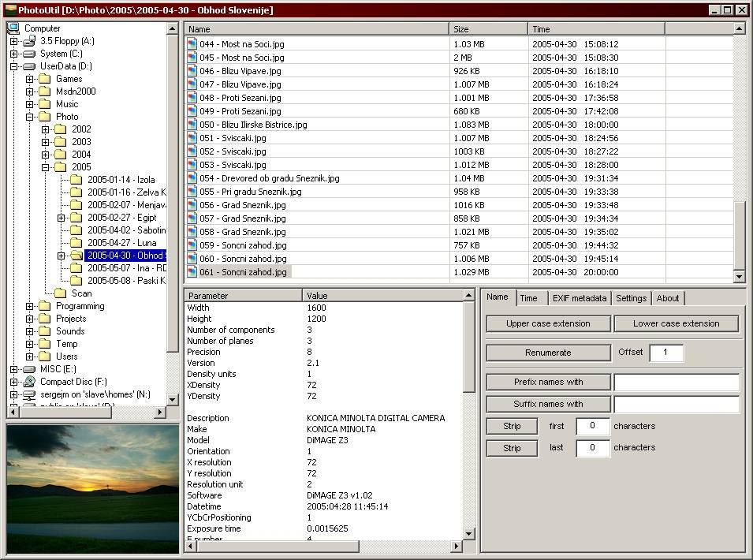Select the System (C:) drive icon
Screen dimensions: 753x560
30,53
